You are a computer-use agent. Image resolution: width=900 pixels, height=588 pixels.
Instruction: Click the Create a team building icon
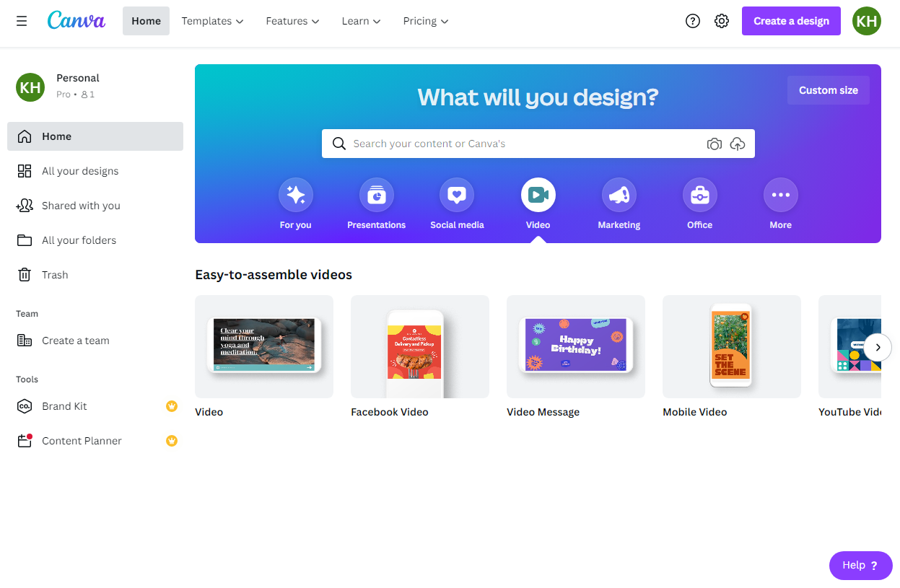click(x=25, y=341)
